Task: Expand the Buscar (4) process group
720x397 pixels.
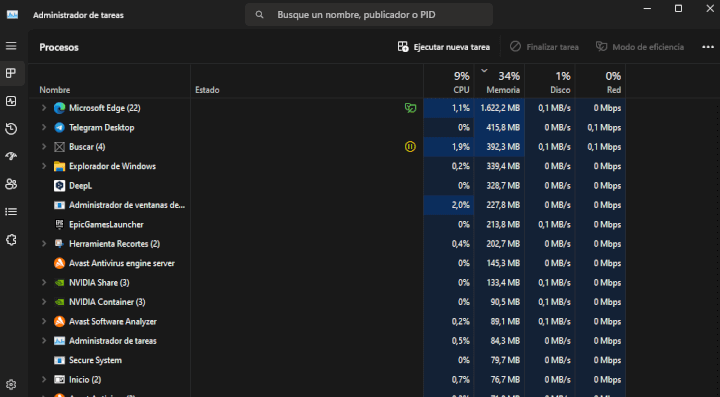Action: (x=44, y=147)
